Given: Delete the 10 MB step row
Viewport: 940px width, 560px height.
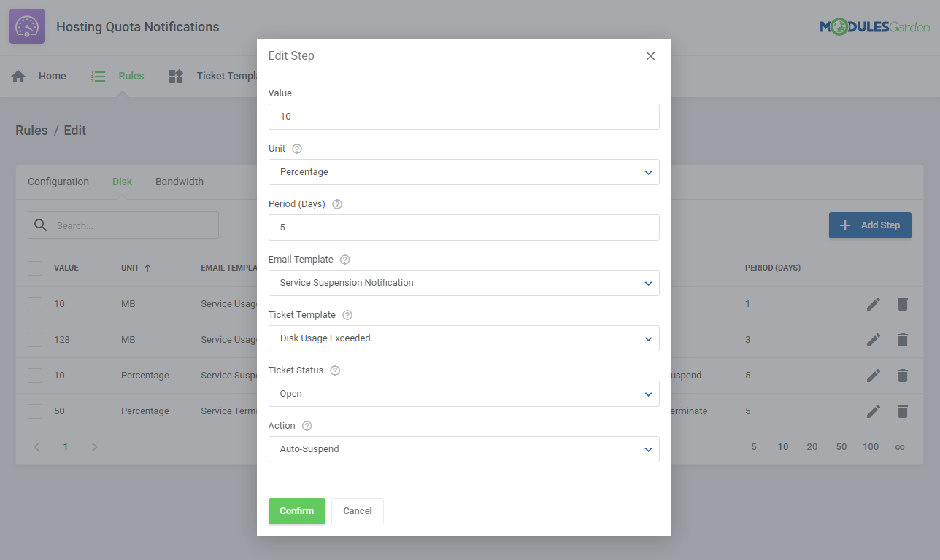Looking at the screenshot, I should 903,303.
